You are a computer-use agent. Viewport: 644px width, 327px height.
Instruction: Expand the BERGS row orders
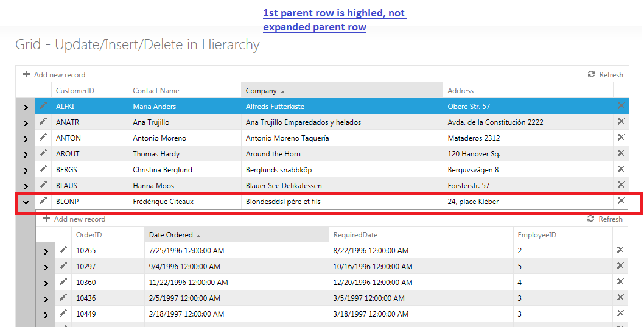(26, 171)
